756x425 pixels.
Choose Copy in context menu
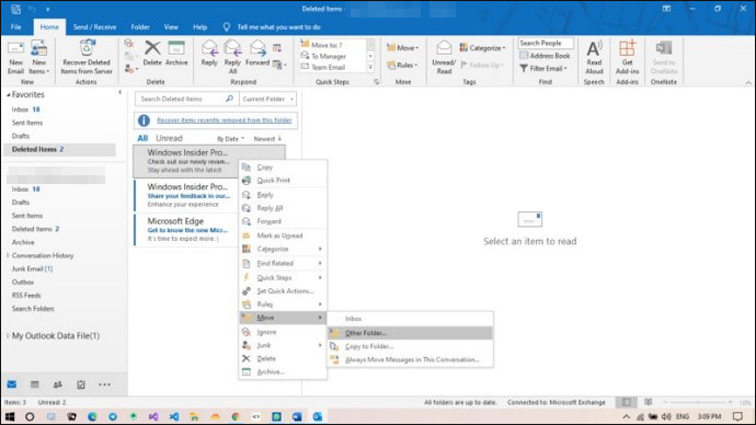283,167
